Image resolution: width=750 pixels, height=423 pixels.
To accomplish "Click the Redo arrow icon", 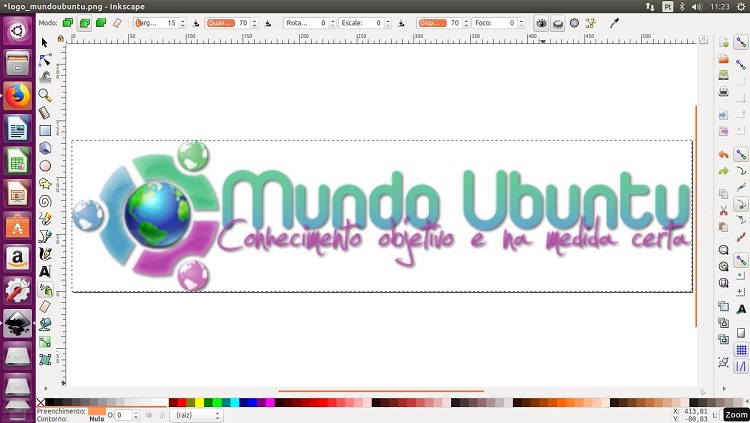I will (x=723, y=171).
